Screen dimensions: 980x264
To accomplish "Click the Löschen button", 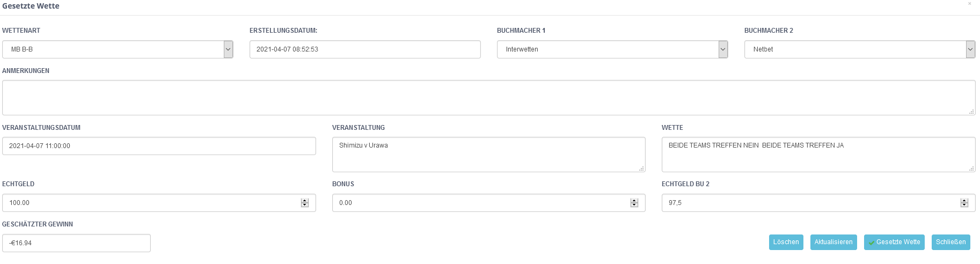I will [786, 242].
